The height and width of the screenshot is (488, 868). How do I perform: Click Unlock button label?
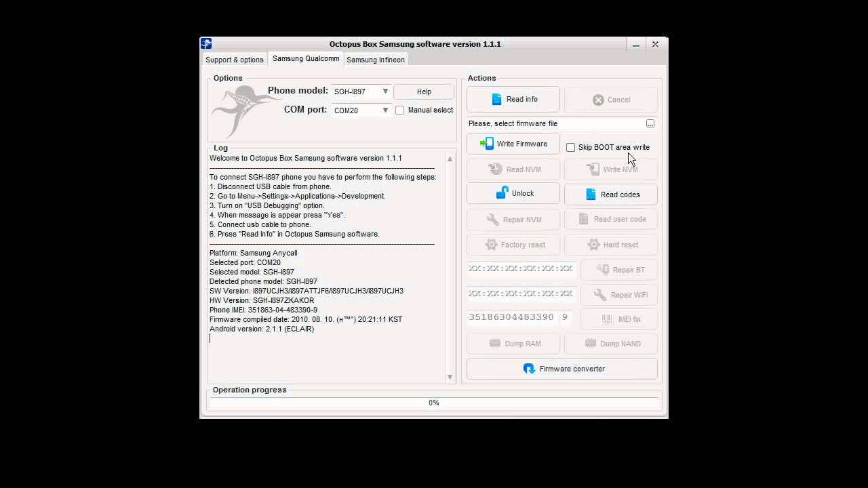click(523, 193)
